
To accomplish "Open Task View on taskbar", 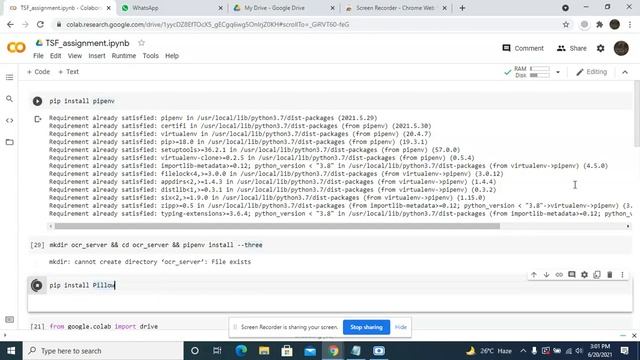I will pyautogui.click(x=217, y=351).
